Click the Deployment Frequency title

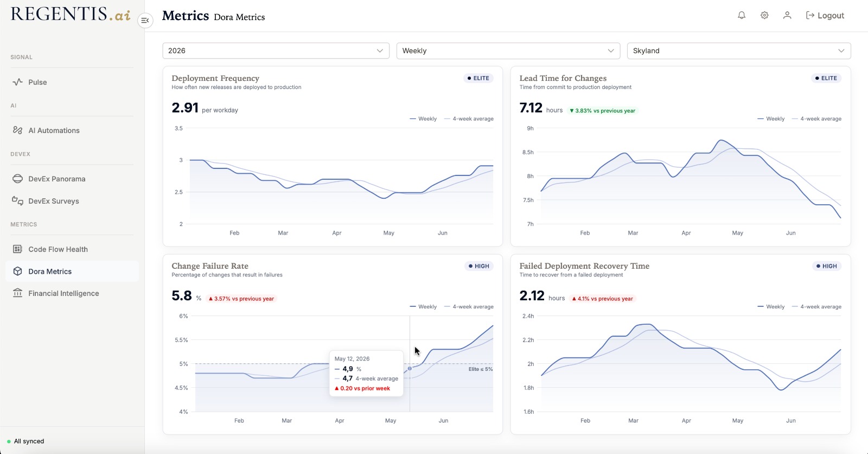215,78
